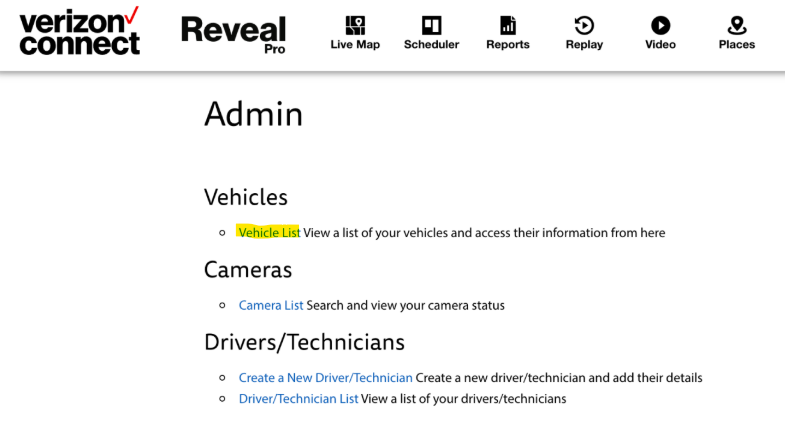Click text "View a list of your drivers/technicians"

pyautogui.click(x=464, y=399)
